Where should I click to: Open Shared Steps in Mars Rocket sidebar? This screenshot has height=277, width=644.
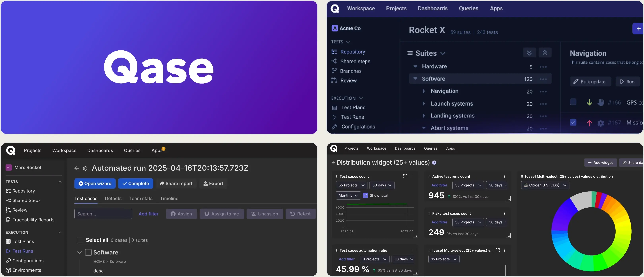[23, 200]
